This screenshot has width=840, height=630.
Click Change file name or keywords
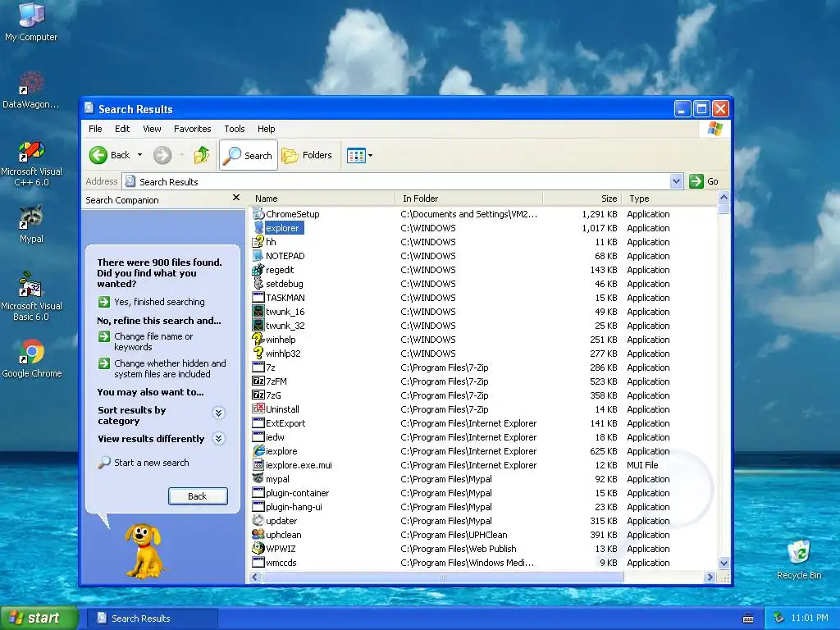pyautogui.click(x=146, y=342)
